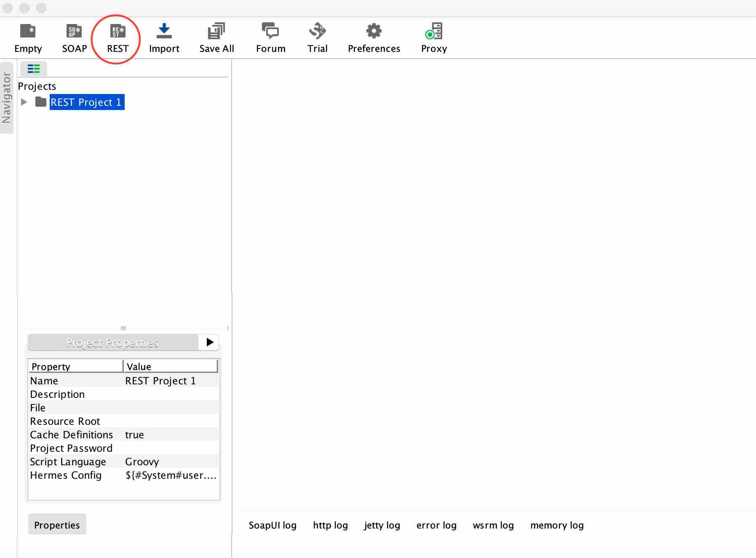
Task: Select the Script Language property label
Action: tap(68, 461)
